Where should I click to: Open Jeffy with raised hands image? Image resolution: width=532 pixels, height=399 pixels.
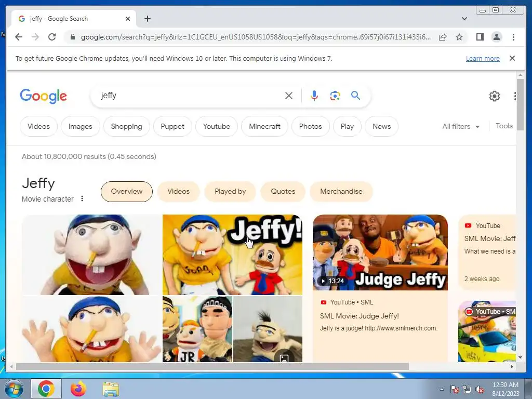tap(91, 329)
